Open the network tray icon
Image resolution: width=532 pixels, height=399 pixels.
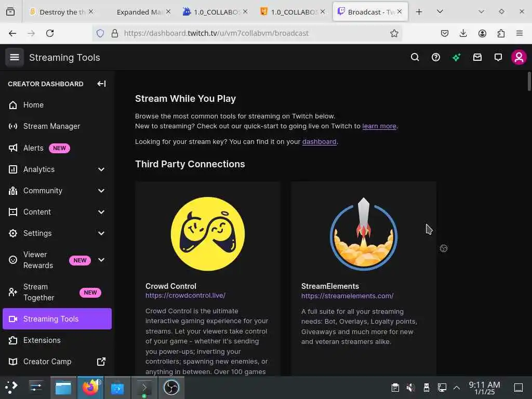[442, 387]
